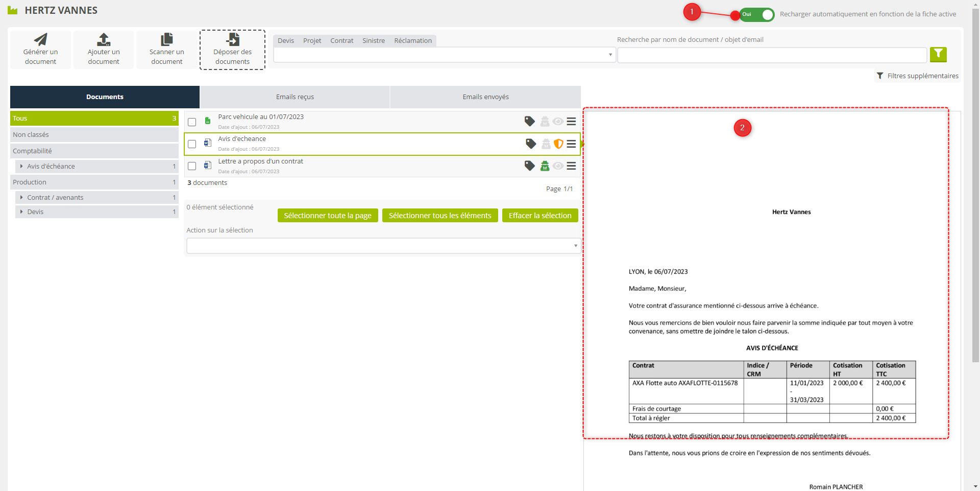This screenshot has height=491, width=980.
Task: Switch to the Emails reçus tab
Action: point(295,97)
